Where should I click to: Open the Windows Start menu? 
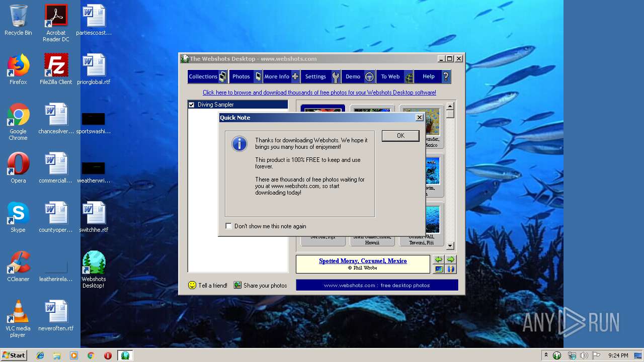click(x=14, y=355)
